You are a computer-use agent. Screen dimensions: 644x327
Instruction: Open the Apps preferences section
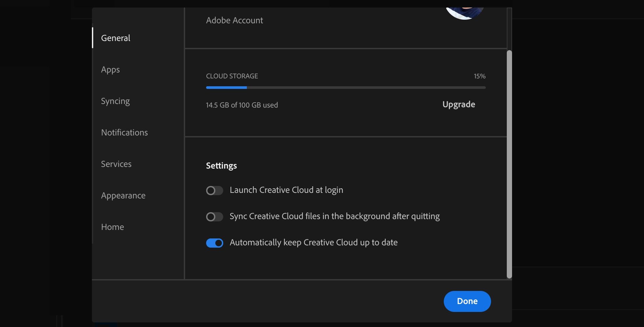[x=110, y=69]
